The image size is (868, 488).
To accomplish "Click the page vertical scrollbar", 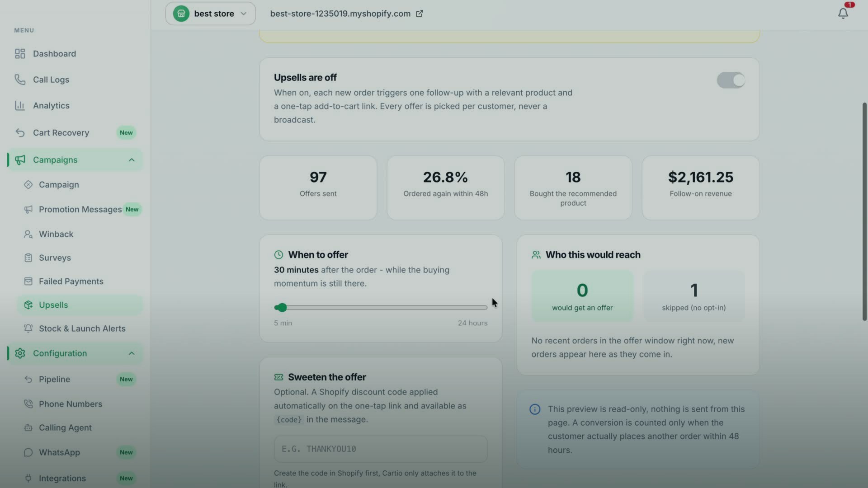I will [864, 211].
